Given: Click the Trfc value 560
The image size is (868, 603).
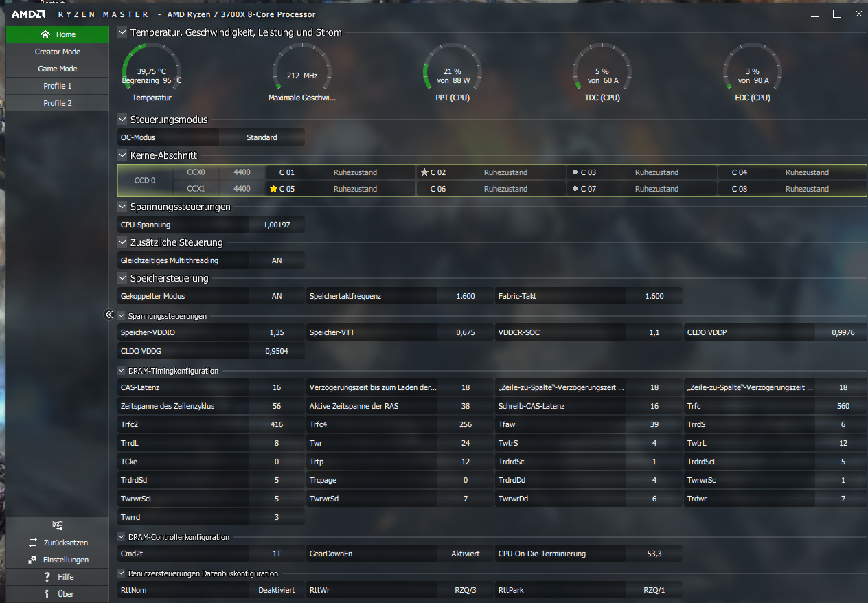Looking at the screenshot, I should pos(843,406).
